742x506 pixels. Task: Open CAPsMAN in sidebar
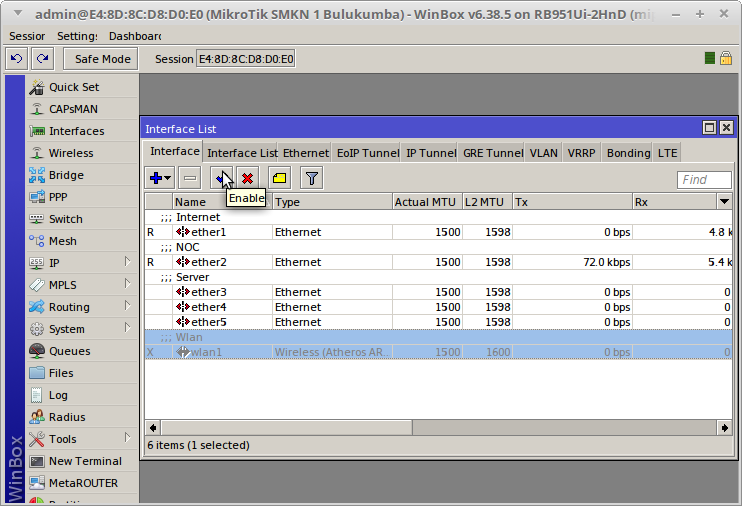82,109
